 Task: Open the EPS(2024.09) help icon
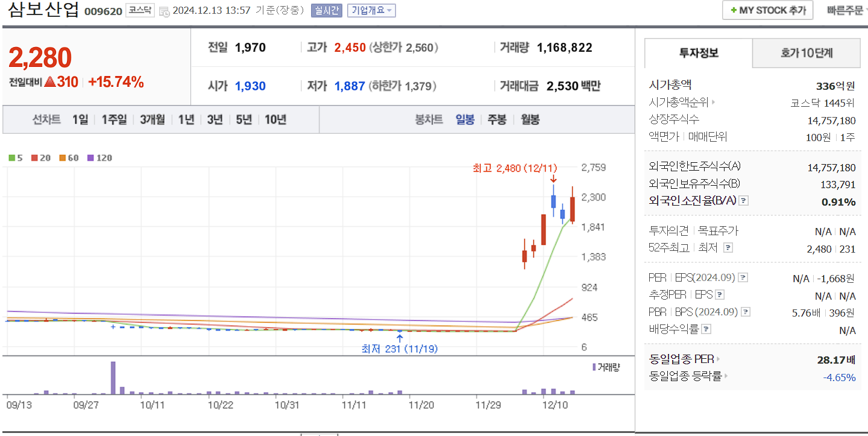[744, 277]
